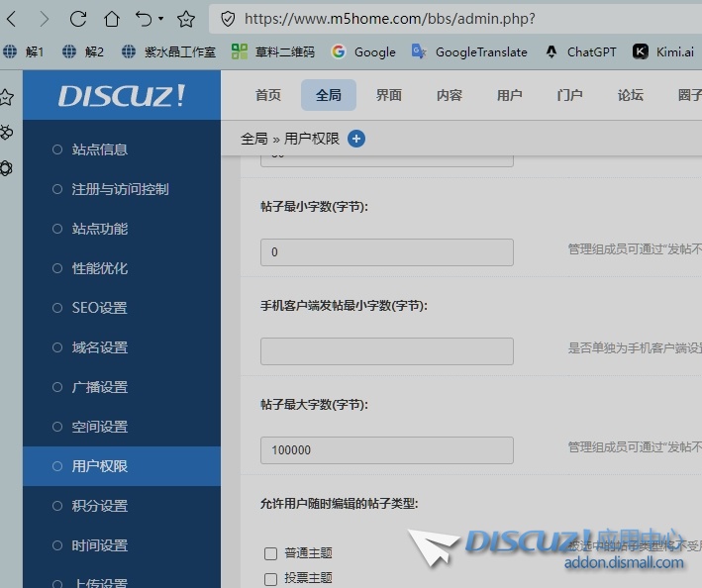Open 站点功能 in the sidebar
Screen dimensions: 702x588
(x=122, y=229)
